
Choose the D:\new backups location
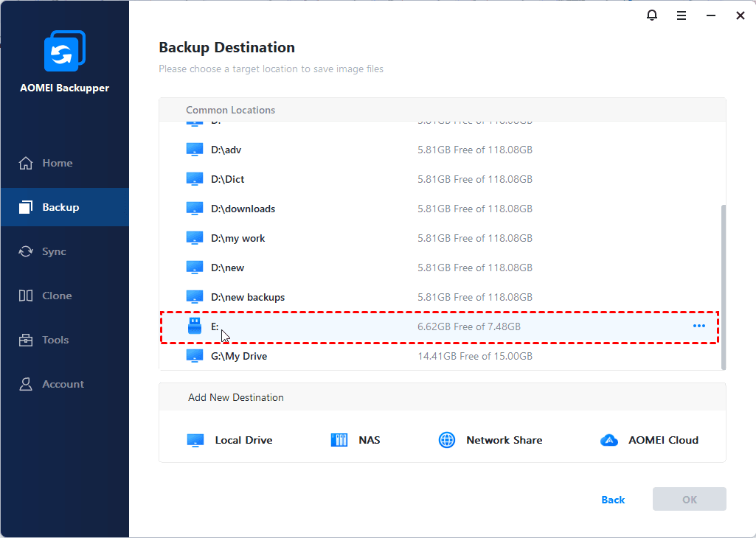coord(247,297)
